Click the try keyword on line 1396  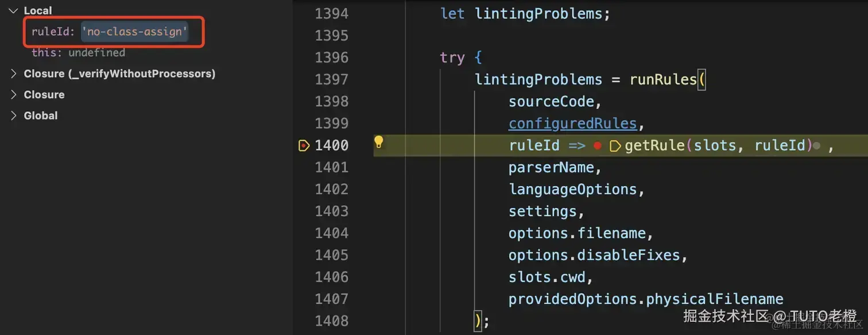452,57
